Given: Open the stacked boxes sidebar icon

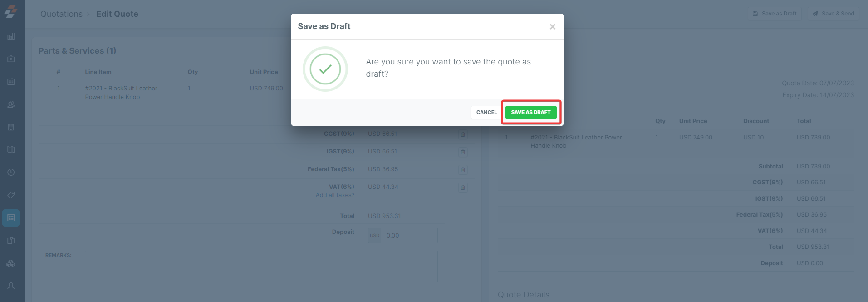Looking at the screenshot, I should [11, 263].
